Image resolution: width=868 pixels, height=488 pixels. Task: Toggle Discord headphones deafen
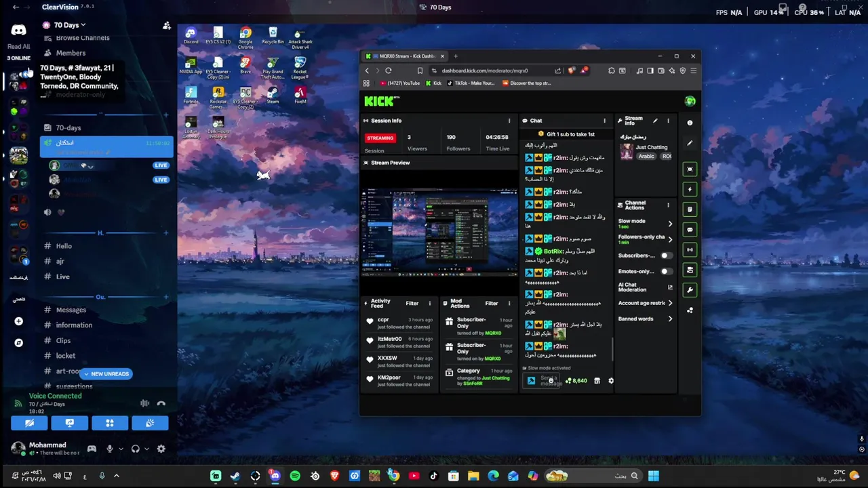click(x=136, y=449)
